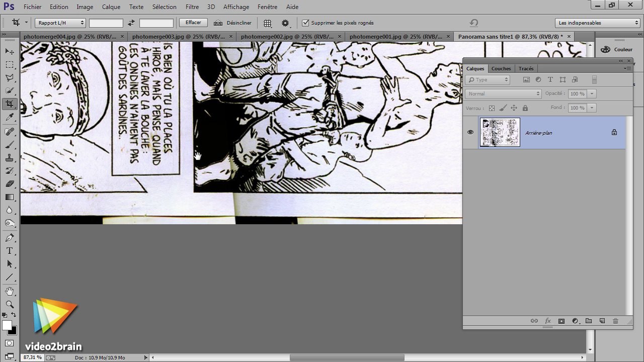This screenshot has height=362, width=644.
Task: Hide the Arrière-plan layer via eye icon
Action: pyautogui.click(x=470, y=132)
